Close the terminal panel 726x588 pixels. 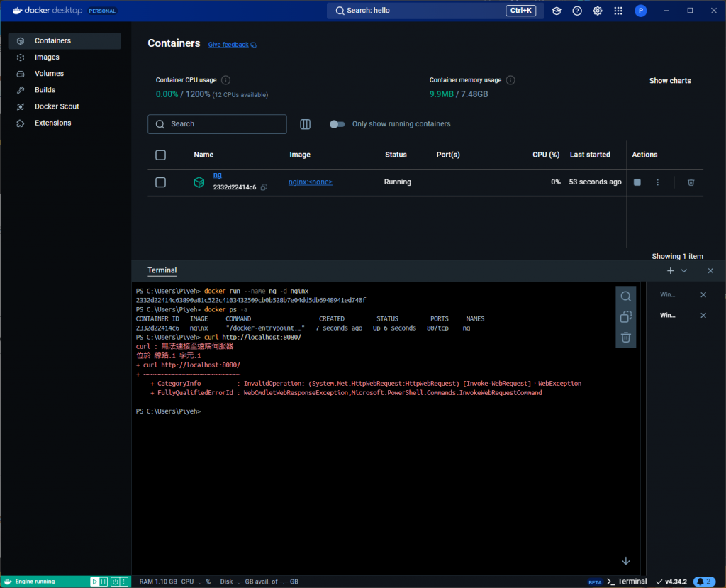tap(710, 271)
